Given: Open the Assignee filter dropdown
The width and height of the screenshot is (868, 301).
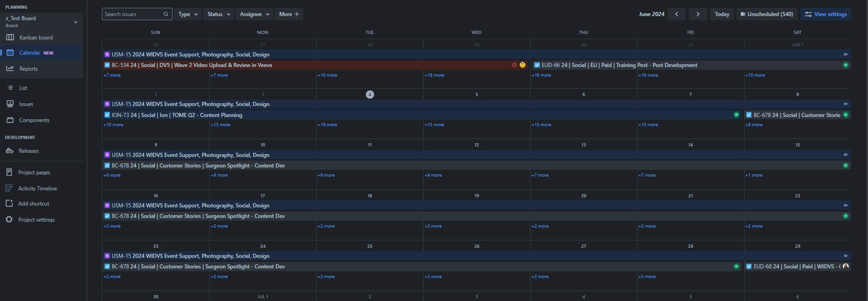Looking at the screenshot, I should tap(254, 14).
